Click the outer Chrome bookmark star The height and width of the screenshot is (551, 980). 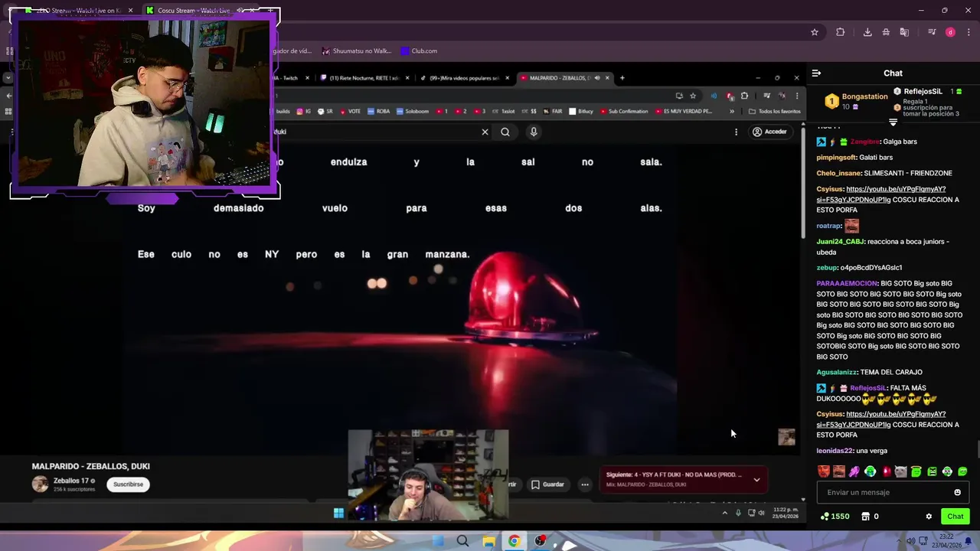[815, 32]
